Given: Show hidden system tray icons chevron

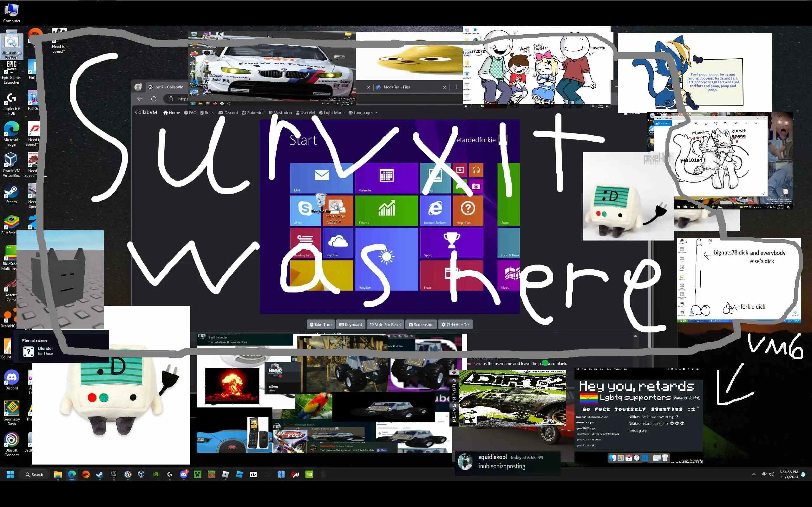Looking at the screenshot, I should tap(754, 474).
